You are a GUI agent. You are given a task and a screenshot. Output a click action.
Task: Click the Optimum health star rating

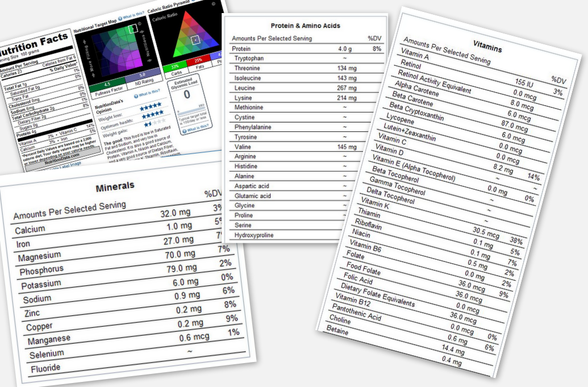pyautogui.click(x=153, y=115)
